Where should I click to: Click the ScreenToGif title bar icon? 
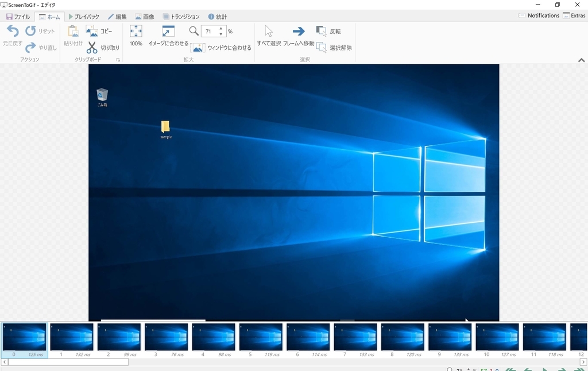pos(4,5)
